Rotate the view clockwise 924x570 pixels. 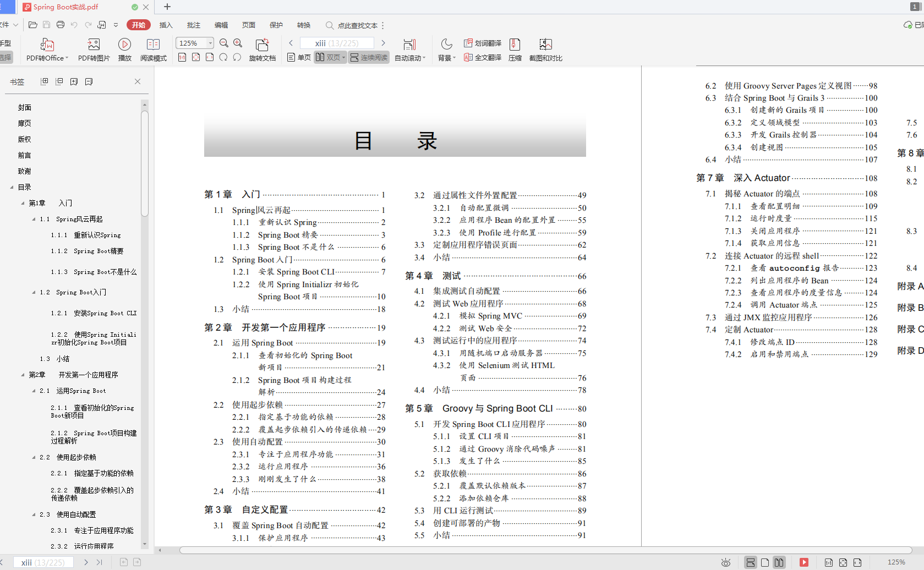pyautogui.click(x=223, y=57)
